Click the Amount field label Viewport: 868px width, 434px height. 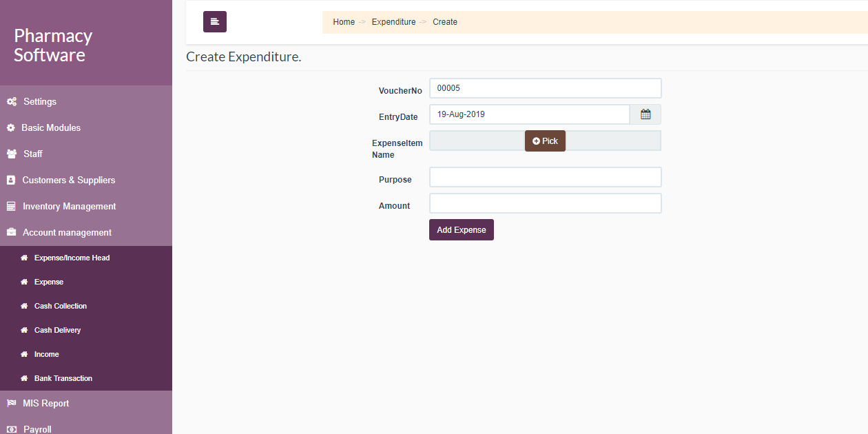pos(394,206)
